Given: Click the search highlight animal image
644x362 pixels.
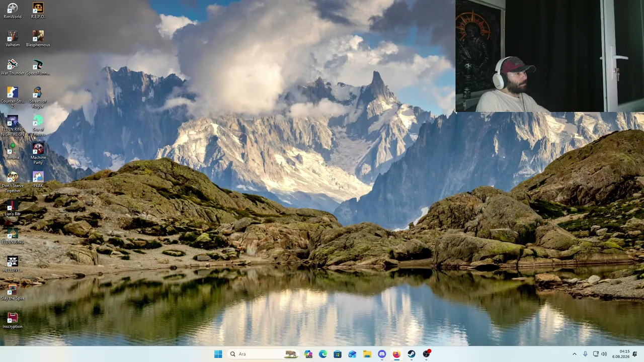Looking at the screenshot, I should point(291,354).
